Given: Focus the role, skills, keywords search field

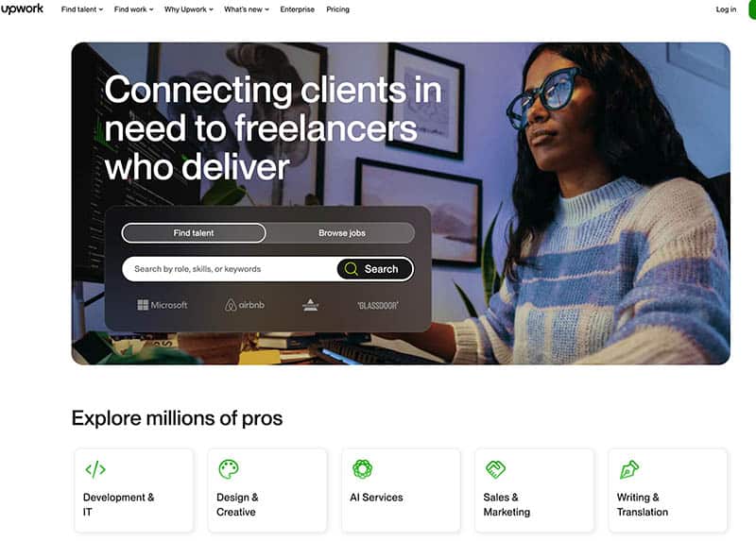Looking at the screenshot, I should 230,269.
